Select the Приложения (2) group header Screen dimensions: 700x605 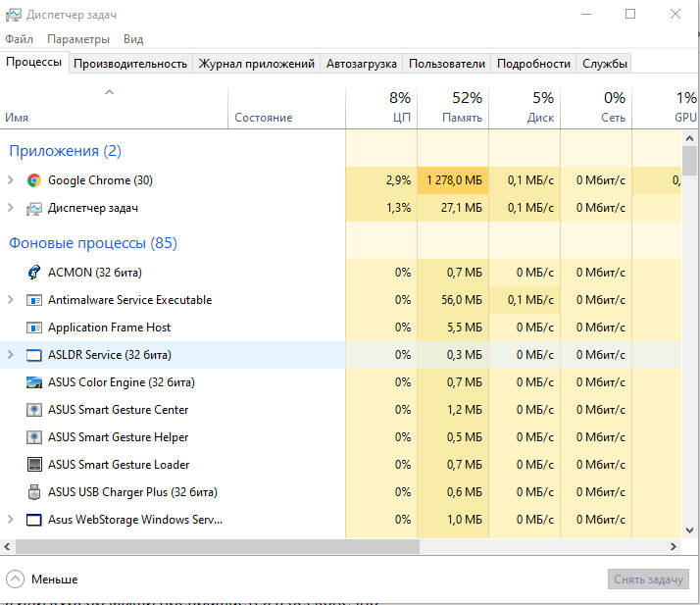coord(65,151)
